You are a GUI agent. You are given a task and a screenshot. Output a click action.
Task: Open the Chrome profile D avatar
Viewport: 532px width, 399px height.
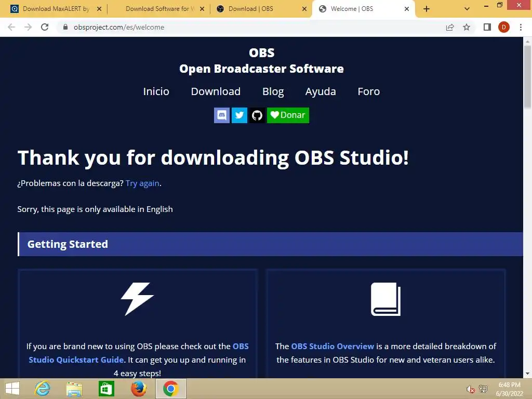[x=504, y=27]
